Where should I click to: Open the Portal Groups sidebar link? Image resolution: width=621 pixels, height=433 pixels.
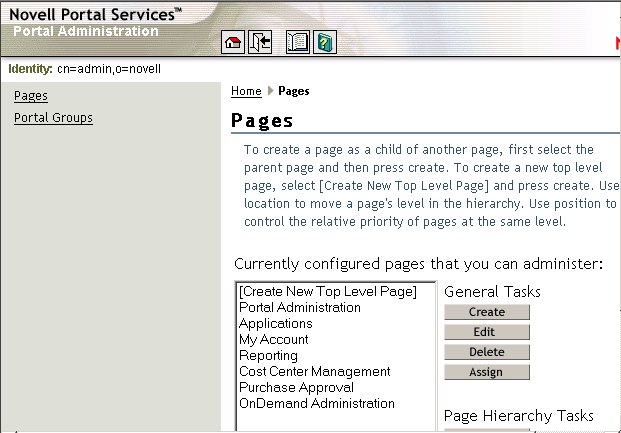(53, 118)
